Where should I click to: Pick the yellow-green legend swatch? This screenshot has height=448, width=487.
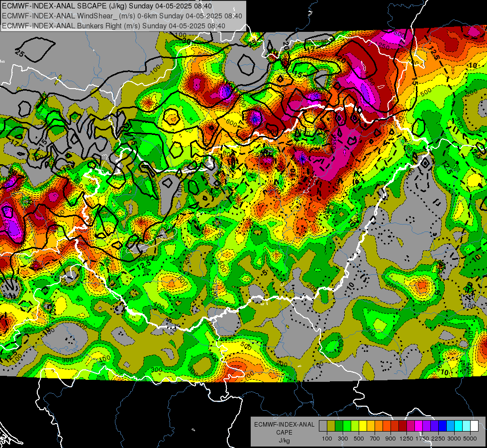coord(355,426)
